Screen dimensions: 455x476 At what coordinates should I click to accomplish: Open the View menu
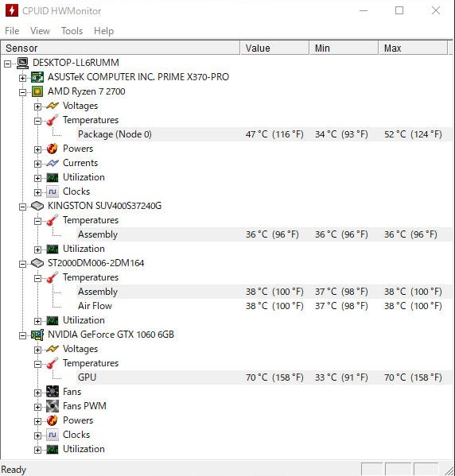tap(40, 31)
